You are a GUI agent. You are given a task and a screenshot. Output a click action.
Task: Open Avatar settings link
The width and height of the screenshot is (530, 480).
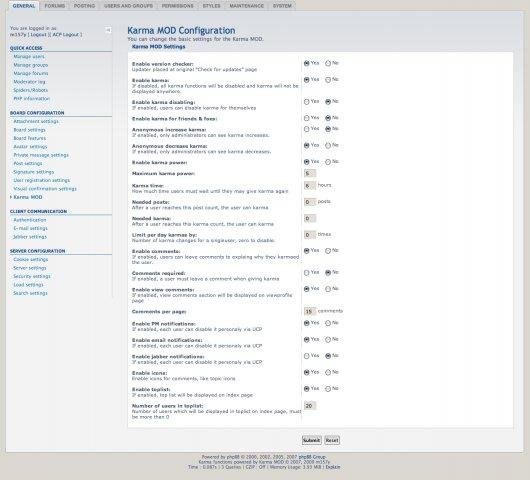pyautogui.click(x=30, y=147)
